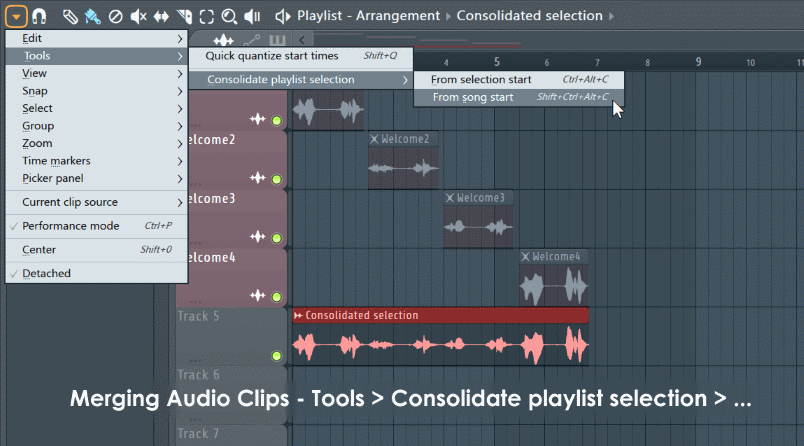Click the playlist options dropdown arrow
Image resolution: width=804 pixels, height=446 pixels.
[17, 16]
